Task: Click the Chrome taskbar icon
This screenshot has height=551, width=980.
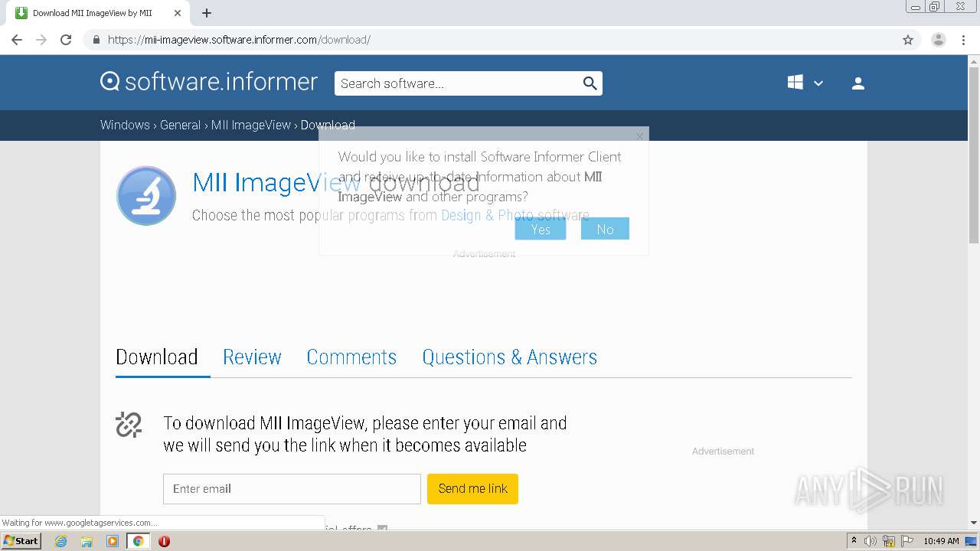Action: click(x=139, y=541)
